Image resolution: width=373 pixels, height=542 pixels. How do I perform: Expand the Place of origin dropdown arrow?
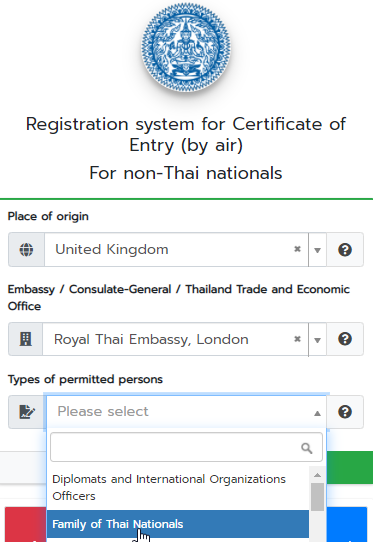(x=317, y=250)
